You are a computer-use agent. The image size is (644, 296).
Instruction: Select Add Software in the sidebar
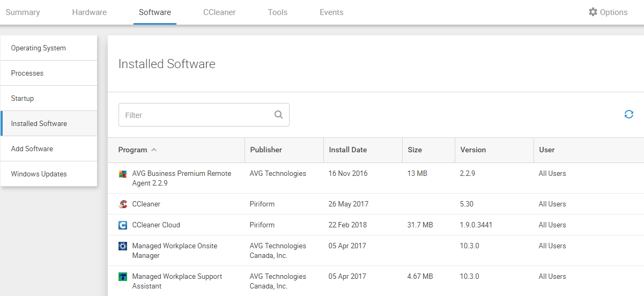pos(32,149)
